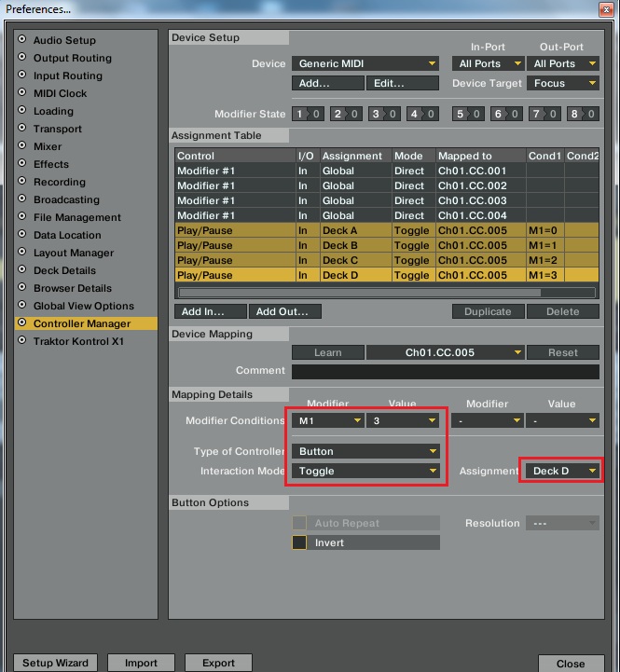Image resolution: width=620 pixels, height=672 pixels.
Task: Click Modifier State 2 indicator
Action: click(x=346, y=114)
